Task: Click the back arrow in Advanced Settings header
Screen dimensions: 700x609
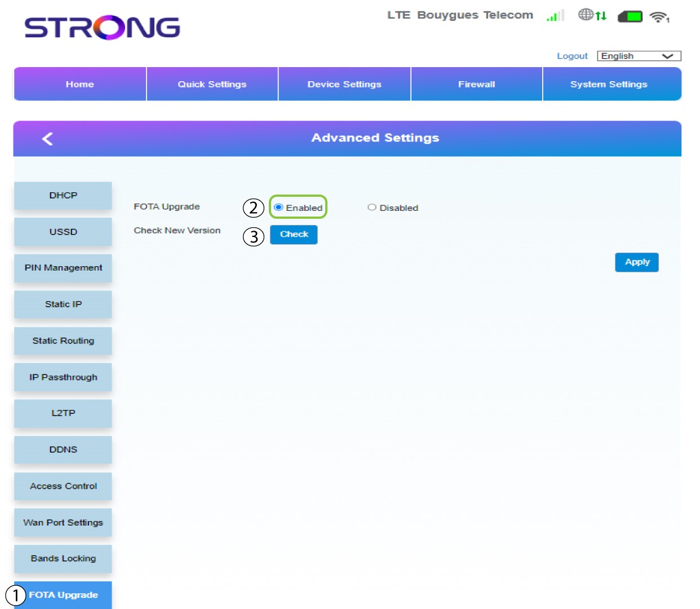Action: tap(47, 139)
